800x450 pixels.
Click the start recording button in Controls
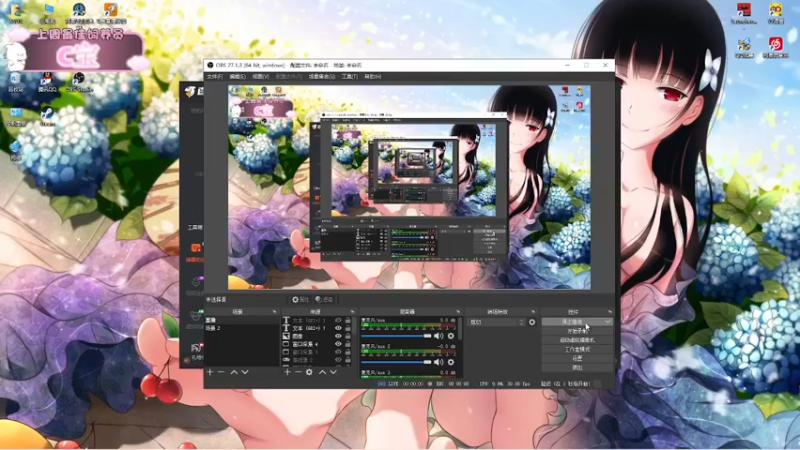point(577,331)
